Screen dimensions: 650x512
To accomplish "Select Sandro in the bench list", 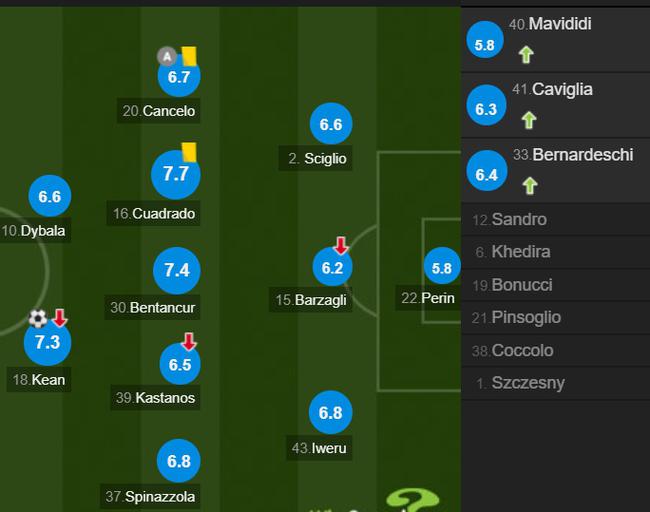I will pyautogui.click(x=555, y=219).
